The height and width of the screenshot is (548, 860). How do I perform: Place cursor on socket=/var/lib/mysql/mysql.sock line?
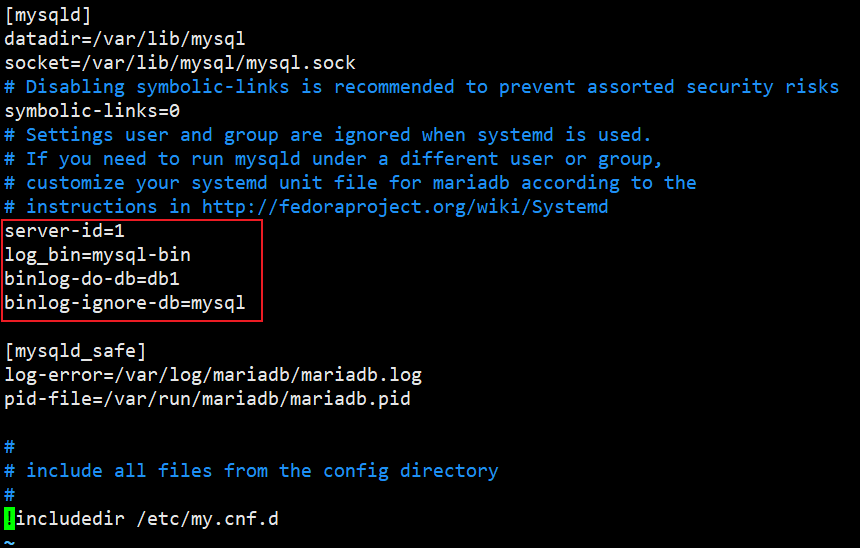(x=179, y=63)
